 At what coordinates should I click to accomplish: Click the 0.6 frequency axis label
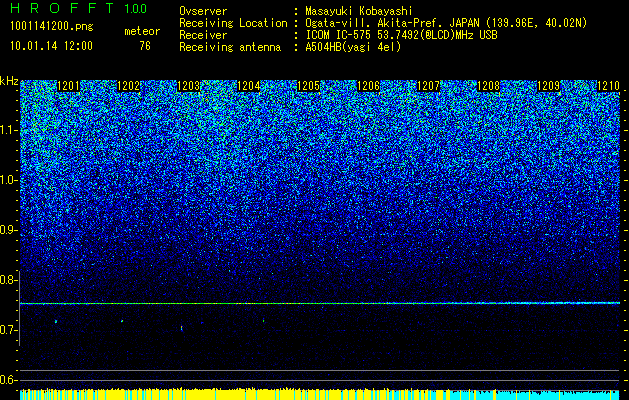9,380
